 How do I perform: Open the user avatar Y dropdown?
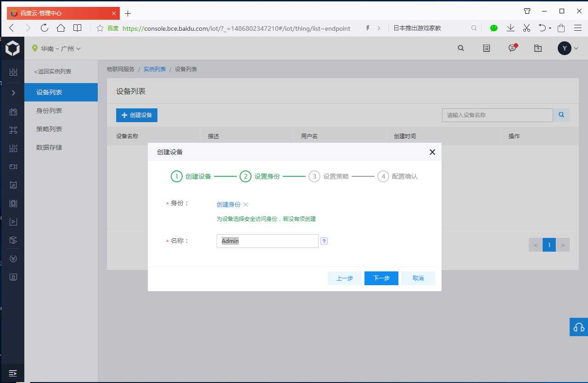point(568,48)
